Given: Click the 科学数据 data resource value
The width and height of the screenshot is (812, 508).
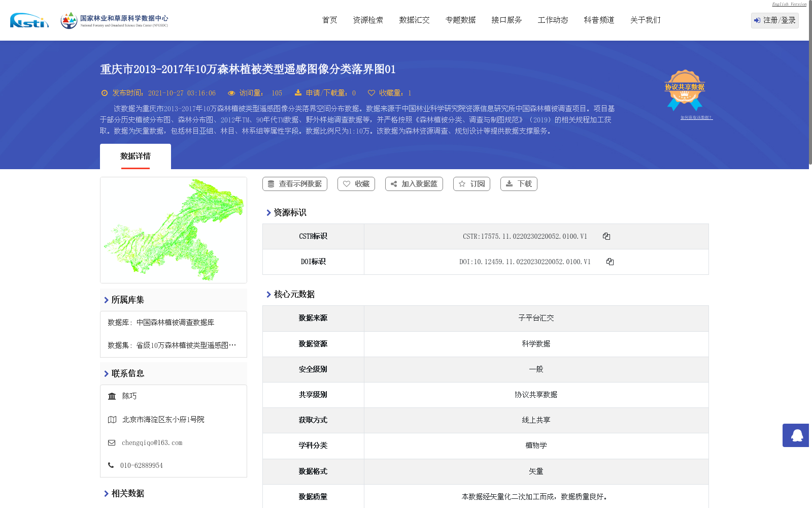Looking at the screenshot, I should [x=536, y=344].
